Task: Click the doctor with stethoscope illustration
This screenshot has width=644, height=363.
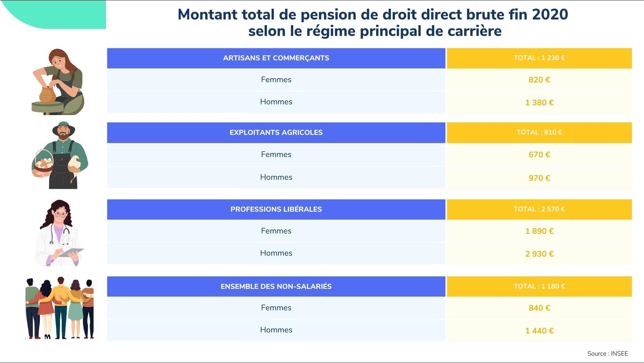Action: pyautogui.click(x=59, y=233)
